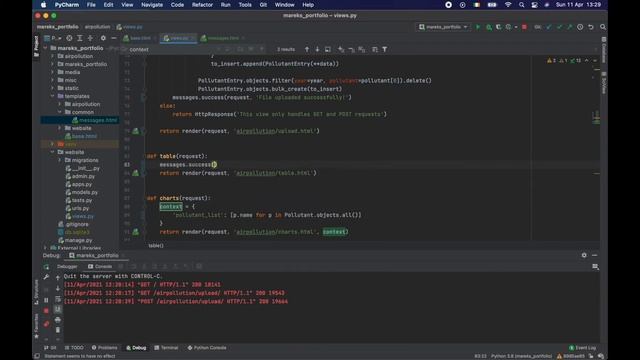Expand the media folder
The height and width of the screenshot is (360, 640).
52,72
